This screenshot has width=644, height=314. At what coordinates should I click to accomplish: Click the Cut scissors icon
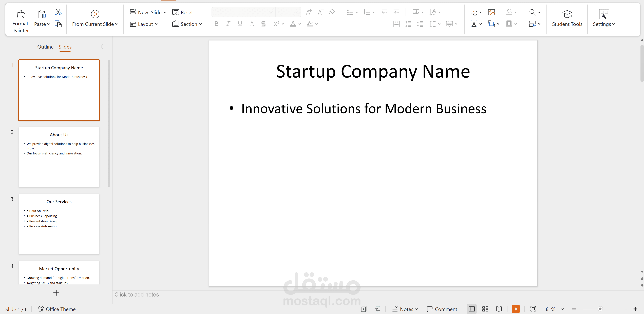[58, 12]
